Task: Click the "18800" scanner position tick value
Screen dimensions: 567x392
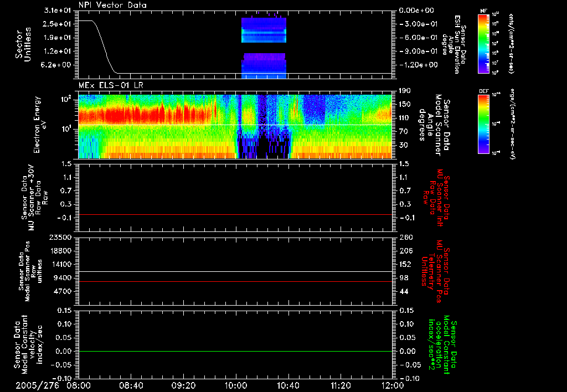Action: coord(61,251)
